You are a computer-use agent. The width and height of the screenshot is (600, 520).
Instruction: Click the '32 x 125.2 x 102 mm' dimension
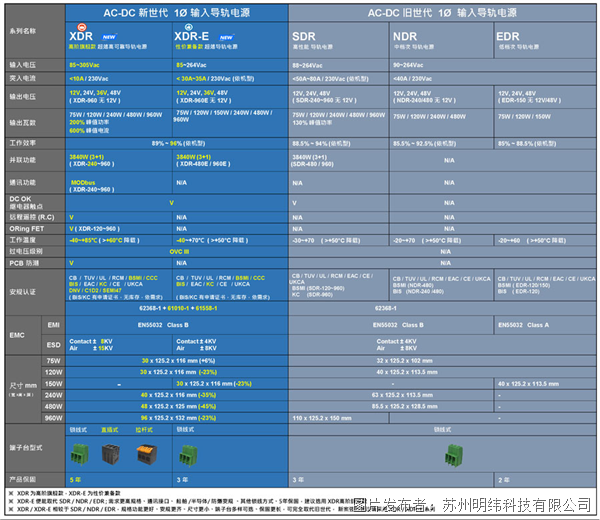pyautogui.click(x=404, y=361)
